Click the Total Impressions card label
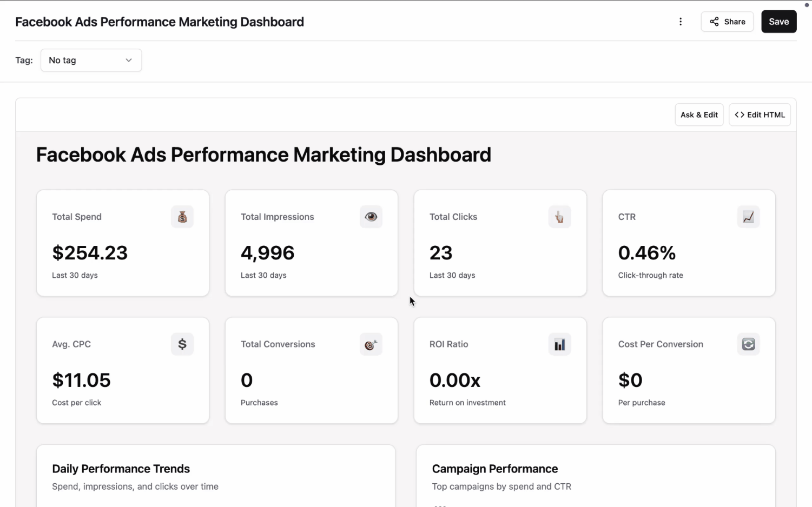 point(277,217)
